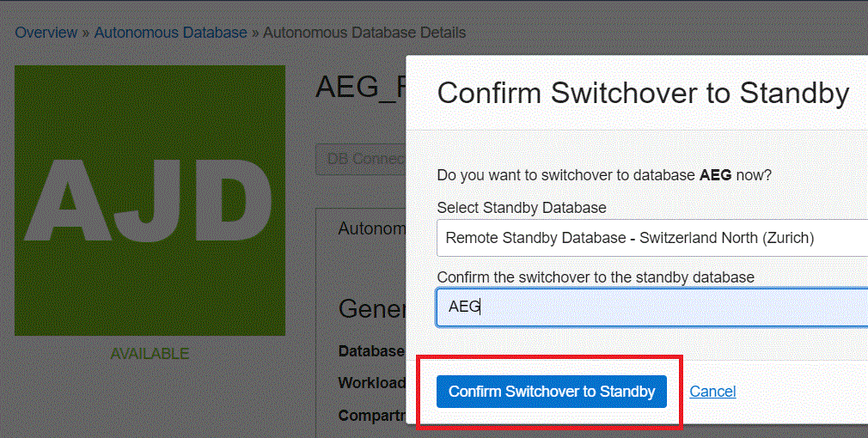
Task: Click the AEG_F database name heading
Action: (x=361, y=87)
